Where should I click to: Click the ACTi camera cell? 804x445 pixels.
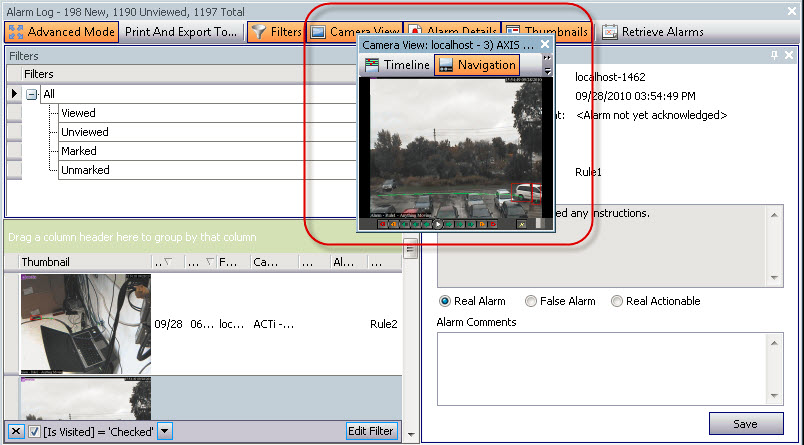(273, 324)
